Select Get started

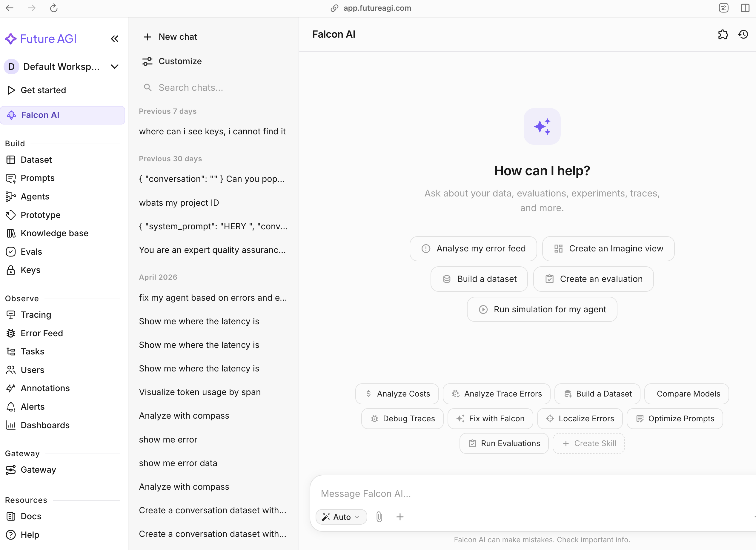point(43,90)
